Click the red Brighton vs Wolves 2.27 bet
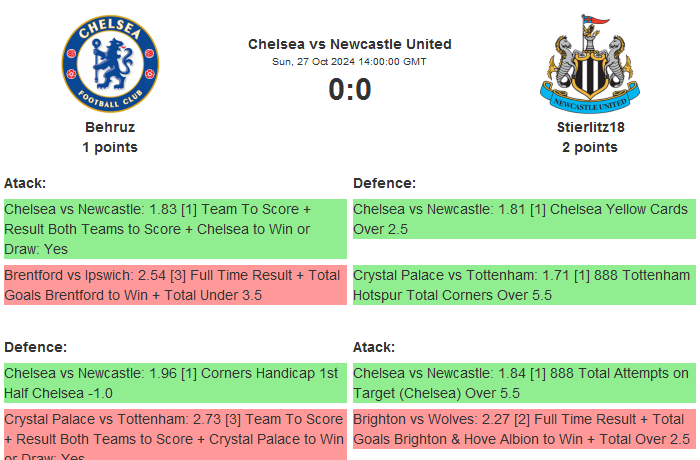Screen dimensions: 700x460 [523, 429]
